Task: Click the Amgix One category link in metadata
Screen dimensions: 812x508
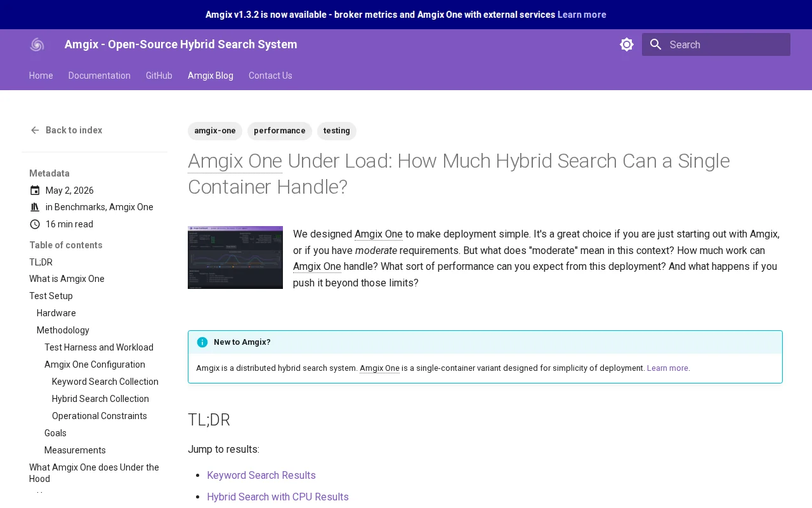Action: [131, 207]
